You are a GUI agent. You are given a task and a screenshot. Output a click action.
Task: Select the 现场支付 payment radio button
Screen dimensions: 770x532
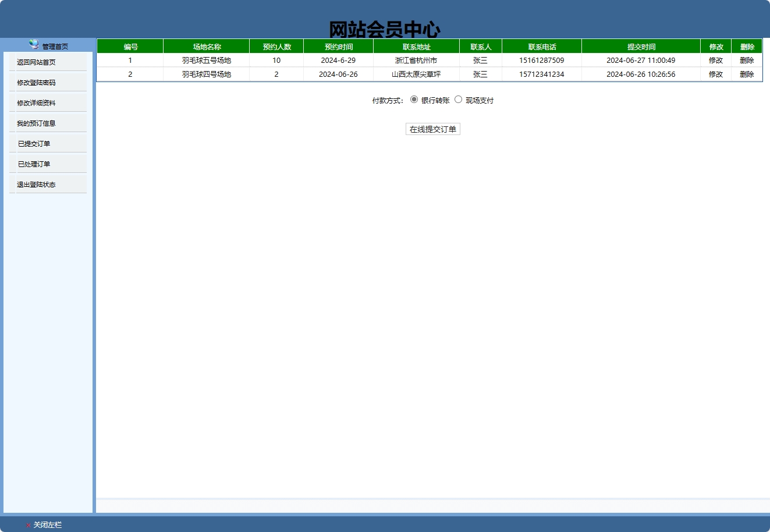(x=459, y=100)
